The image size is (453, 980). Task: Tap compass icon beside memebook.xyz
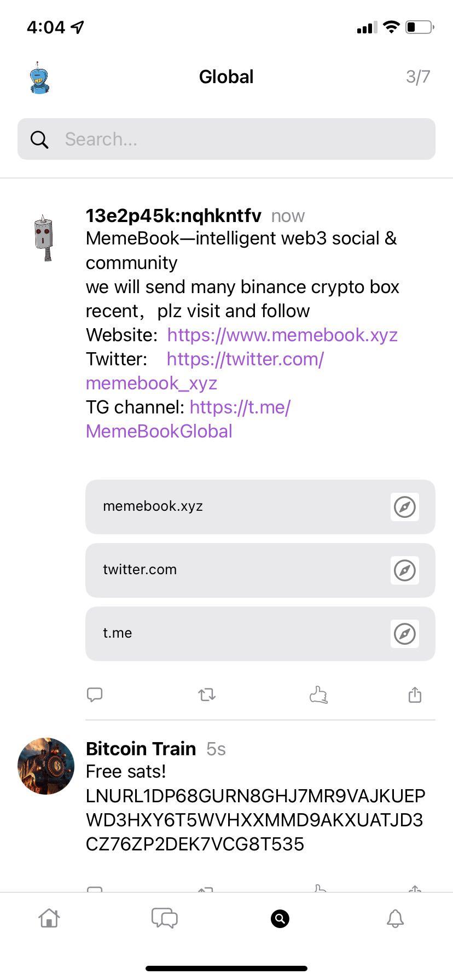coord(405,507)
